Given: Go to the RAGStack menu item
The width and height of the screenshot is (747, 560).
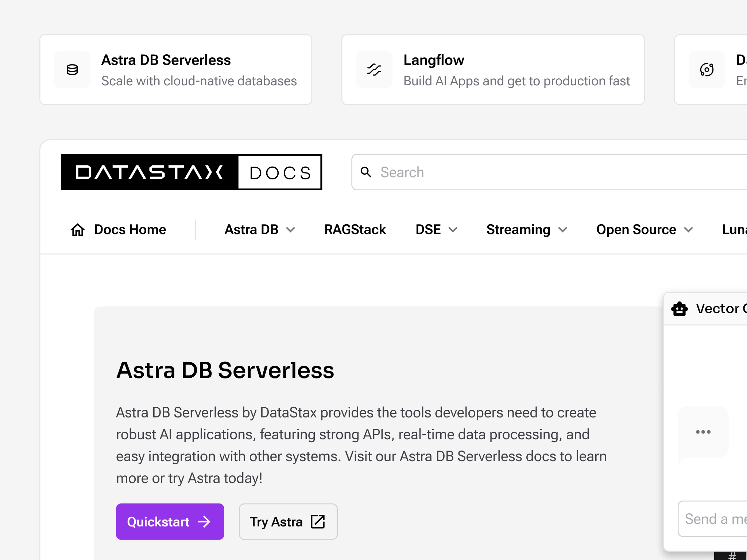Looking at the screenshot, I should [355, 230].
